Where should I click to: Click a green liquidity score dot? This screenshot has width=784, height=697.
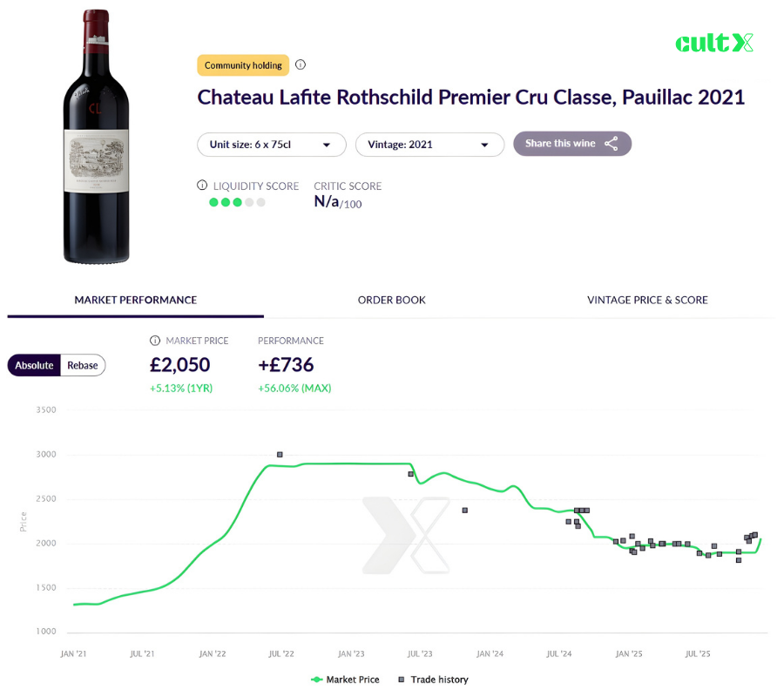(x=214, y=201)
